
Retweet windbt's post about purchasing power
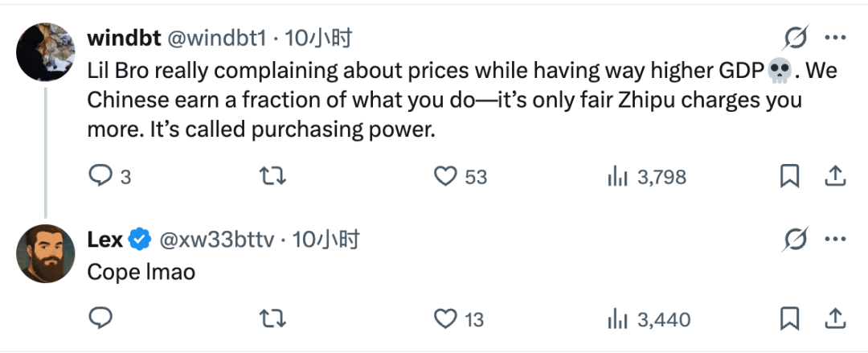[x=274, y=176]
